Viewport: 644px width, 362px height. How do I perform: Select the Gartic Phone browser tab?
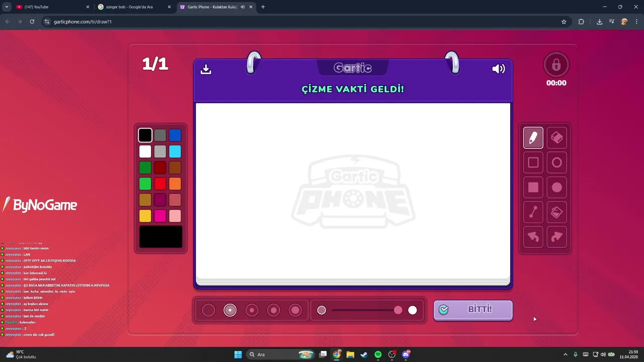pyautogui.click(x=216, y=7)
